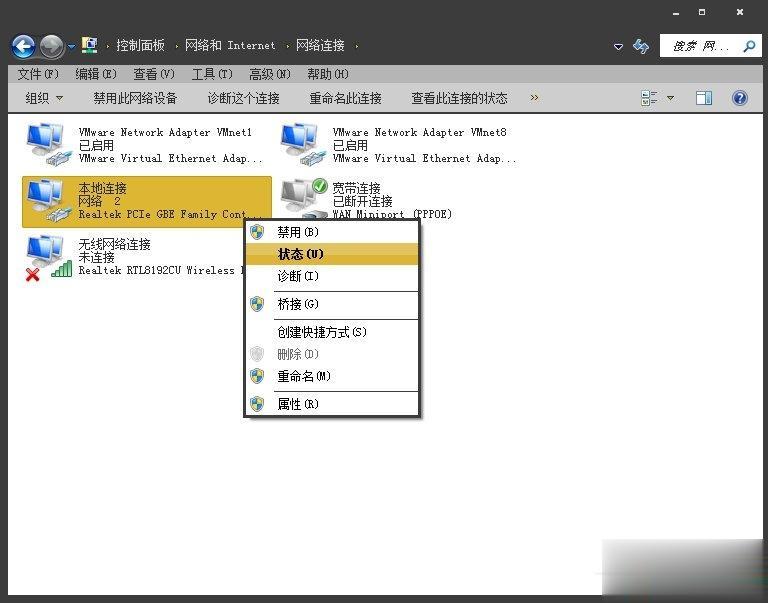Open the address bar history dropdown
This screenshot has height=603, width=768.
pyautogui.click(x=618, y=47)
